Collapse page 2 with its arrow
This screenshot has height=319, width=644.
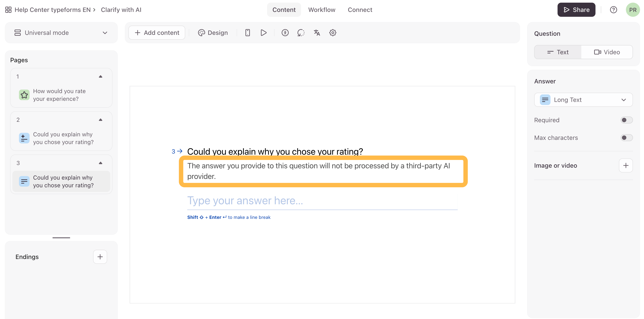coord(101,120)
